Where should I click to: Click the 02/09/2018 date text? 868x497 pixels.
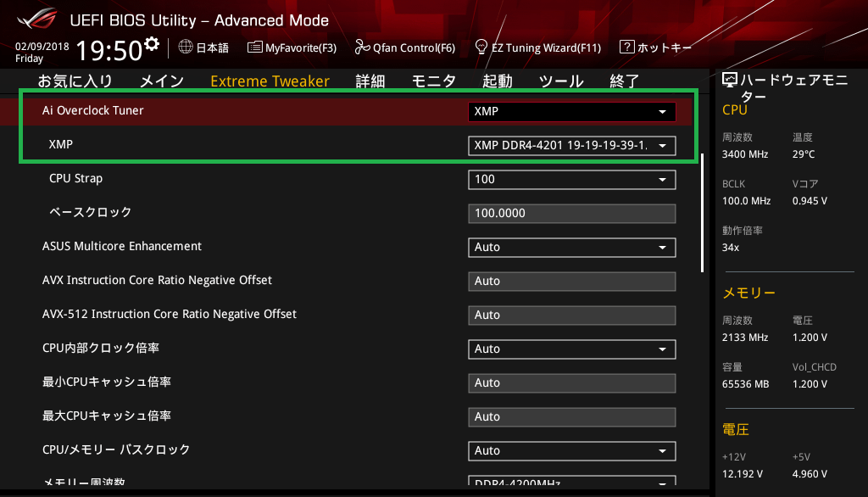point(42,47)
